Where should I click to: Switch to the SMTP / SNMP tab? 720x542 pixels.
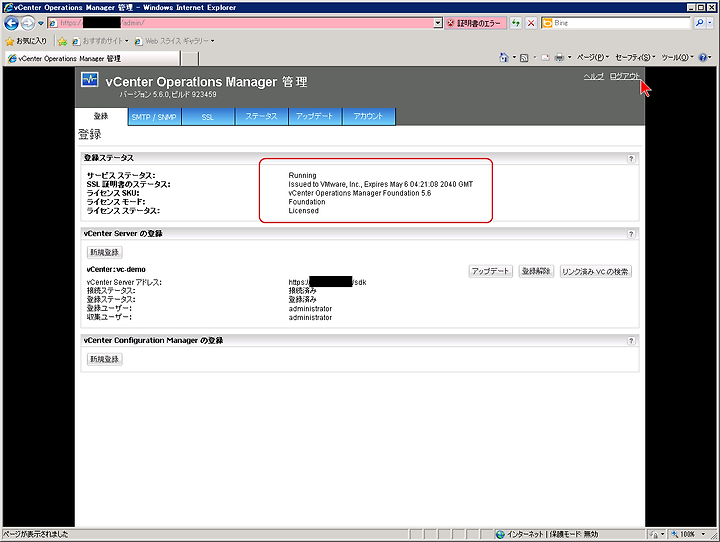154,117
